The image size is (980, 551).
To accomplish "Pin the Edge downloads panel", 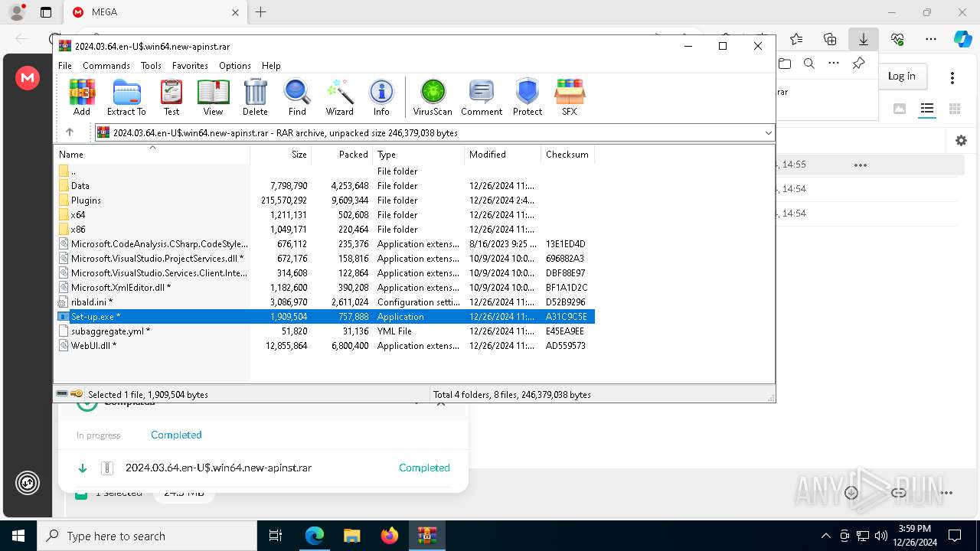I will click(858, 64).
